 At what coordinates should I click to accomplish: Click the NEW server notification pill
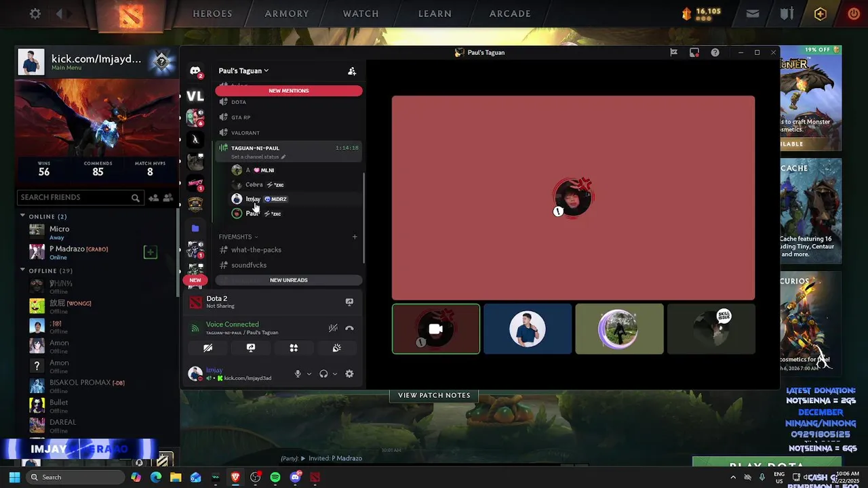[195, 280]
